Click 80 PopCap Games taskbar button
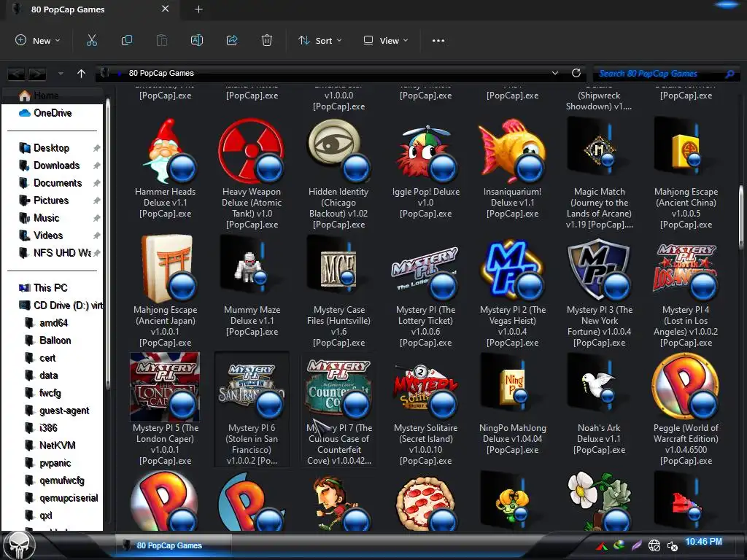 pos(174,545)
